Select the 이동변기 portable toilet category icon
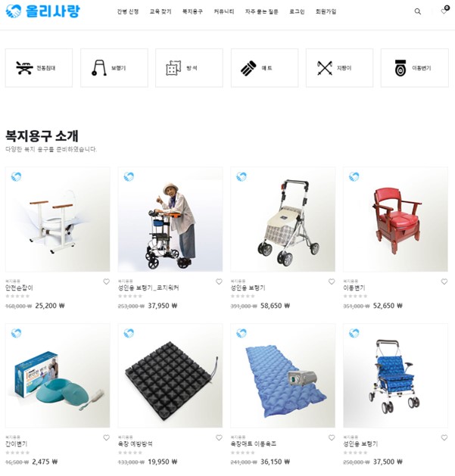This screenshot has height=476, width=455. 400,67
